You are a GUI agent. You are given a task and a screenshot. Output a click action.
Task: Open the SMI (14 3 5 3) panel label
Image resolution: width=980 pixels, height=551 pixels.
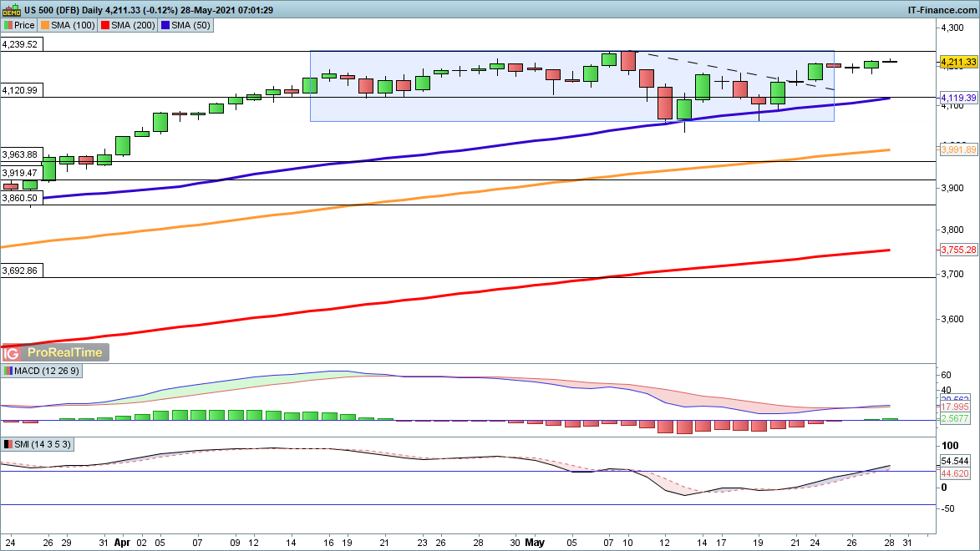(x=42, y=445)
